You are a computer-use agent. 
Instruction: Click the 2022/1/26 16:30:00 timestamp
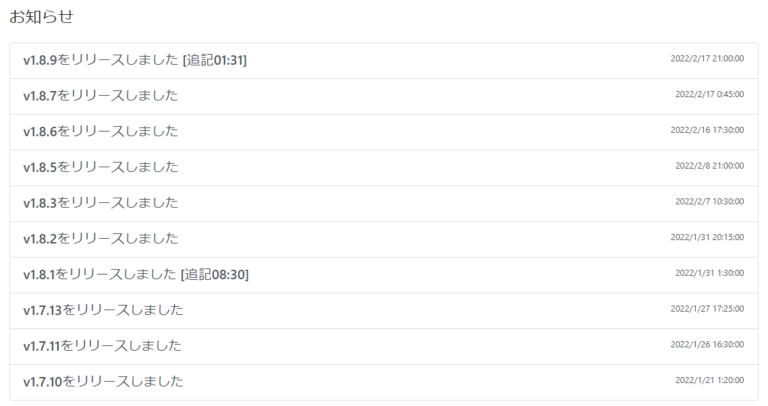707,344
